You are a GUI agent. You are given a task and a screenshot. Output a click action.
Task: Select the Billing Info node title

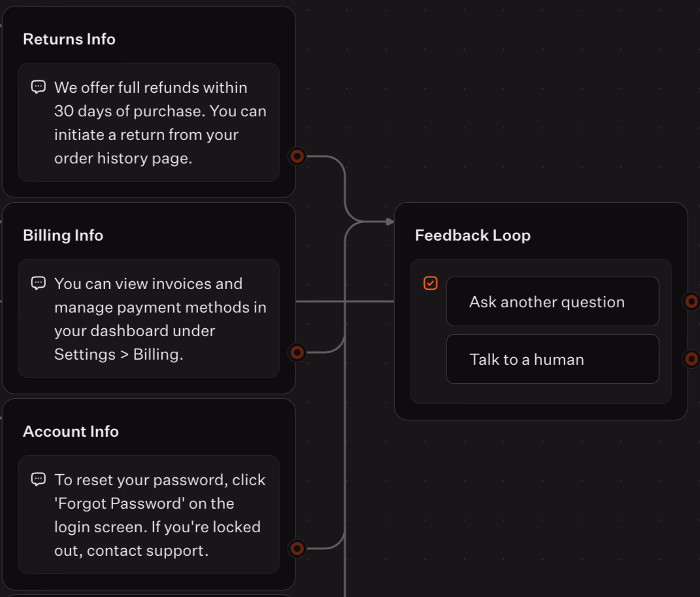pyautogui.click(x=63, y=235)
